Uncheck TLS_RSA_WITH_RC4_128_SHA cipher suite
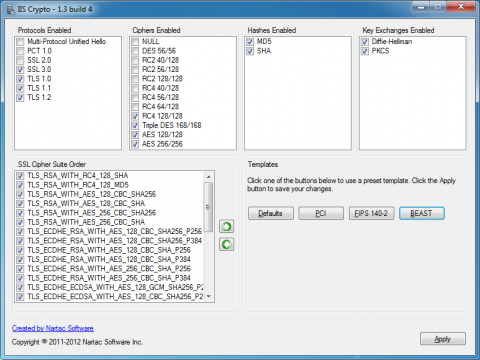Screen dimensions: 480x360 [x=21, y=176]
